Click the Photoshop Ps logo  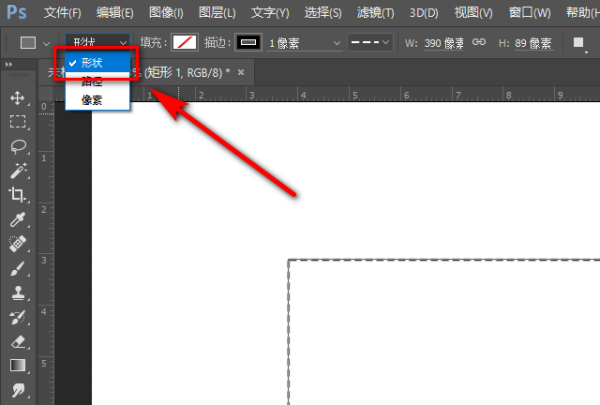[x=16, y=12]
